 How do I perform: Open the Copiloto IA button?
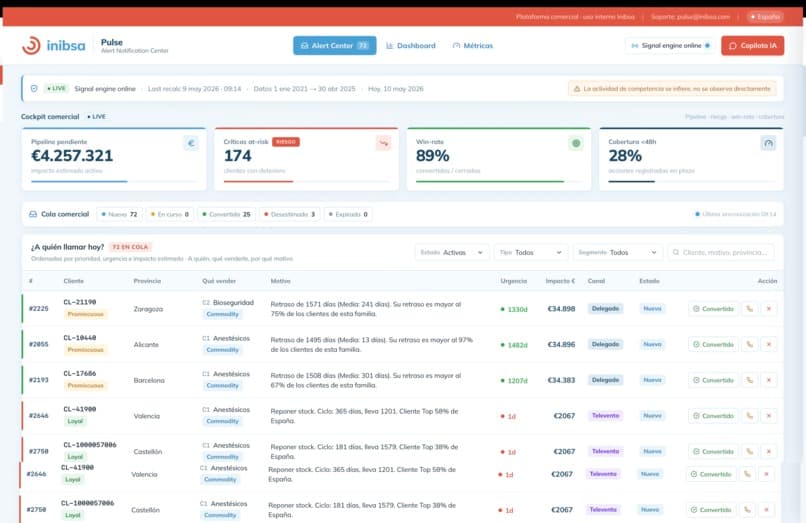tap(753, 46)
